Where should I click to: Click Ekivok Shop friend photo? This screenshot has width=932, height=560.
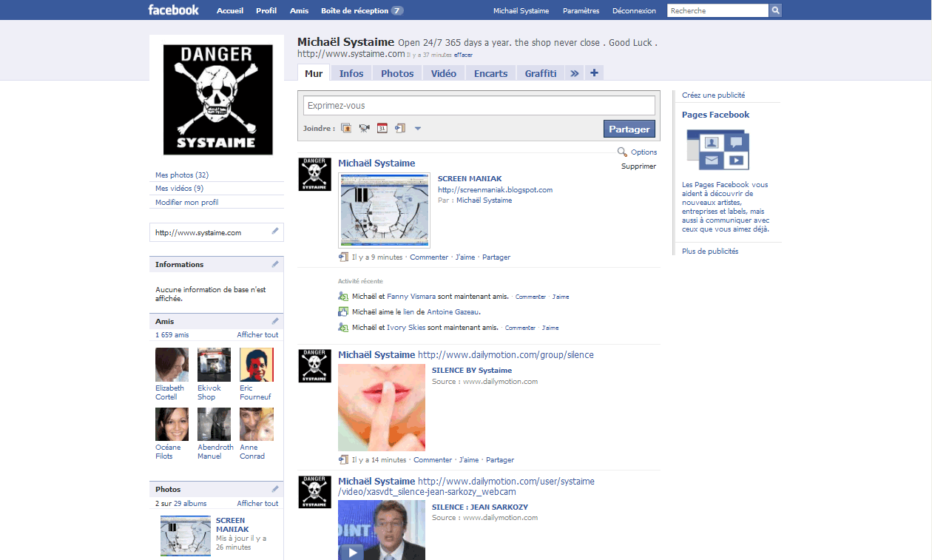click(214, 365)
